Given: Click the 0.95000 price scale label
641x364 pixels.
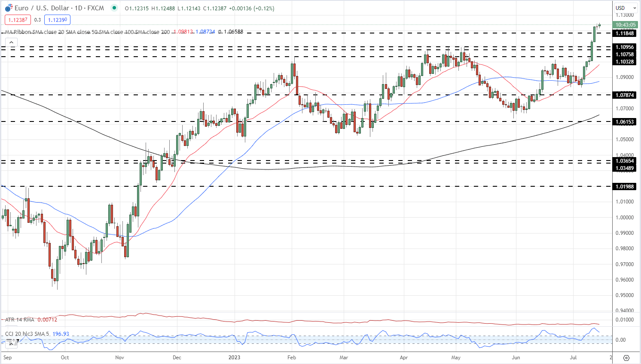Looking at the screenshot, I should coord(625,295).
